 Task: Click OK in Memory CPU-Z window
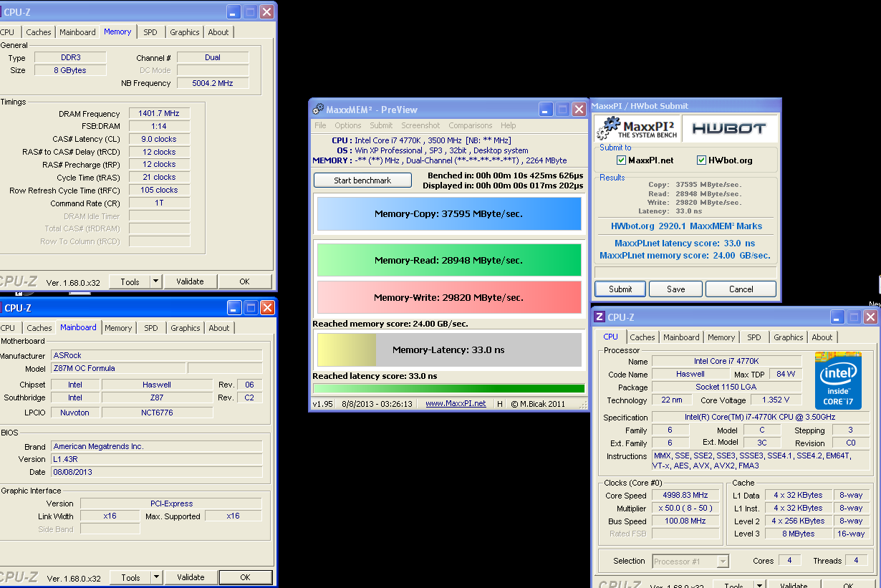[x=244, y=281]
